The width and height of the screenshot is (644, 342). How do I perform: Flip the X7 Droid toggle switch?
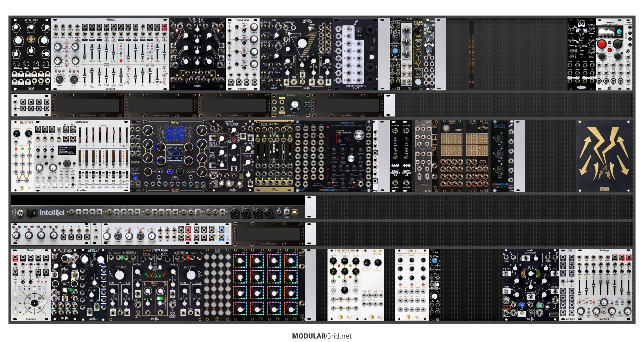point(483,128)
